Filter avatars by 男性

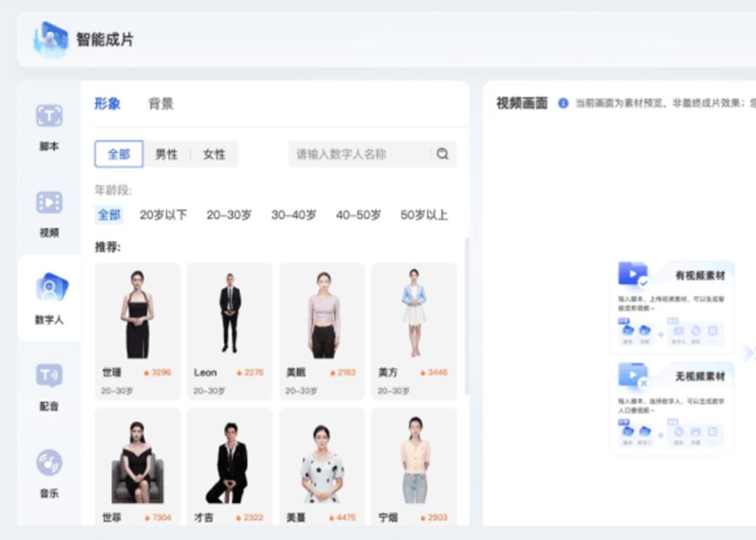pyautogui.click(x=167, y=154)
